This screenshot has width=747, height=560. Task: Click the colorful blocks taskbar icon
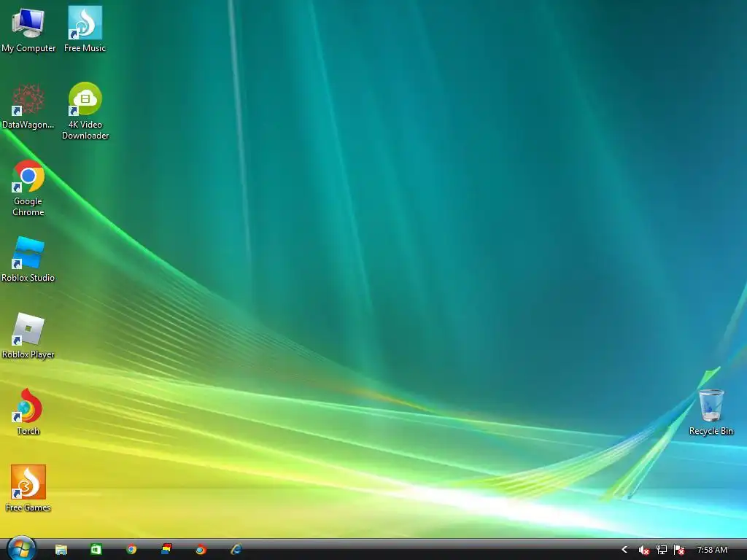pyautogui.click(x=166, y=549)
